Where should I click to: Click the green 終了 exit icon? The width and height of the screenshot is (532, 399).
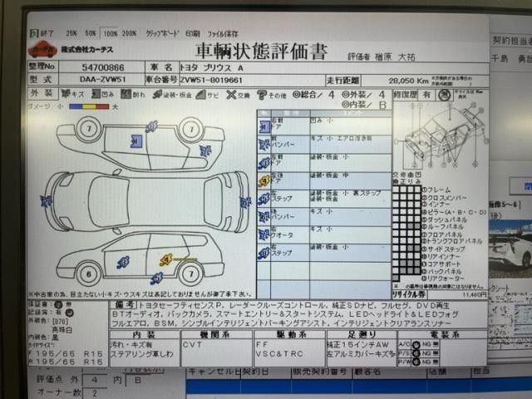click(x=34, y=33)
